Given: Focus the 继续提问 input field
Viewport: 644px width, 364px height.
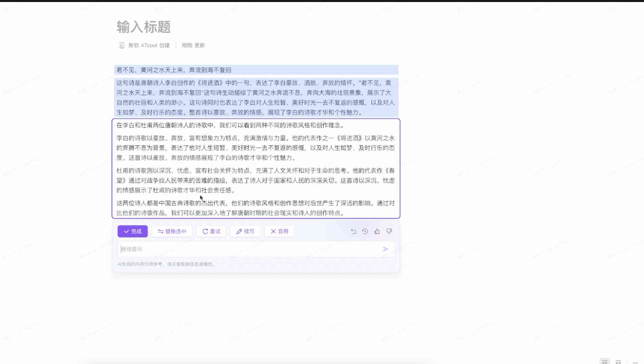Looking at the screenshot, I should pyautogui.click(x=256, y=249).
